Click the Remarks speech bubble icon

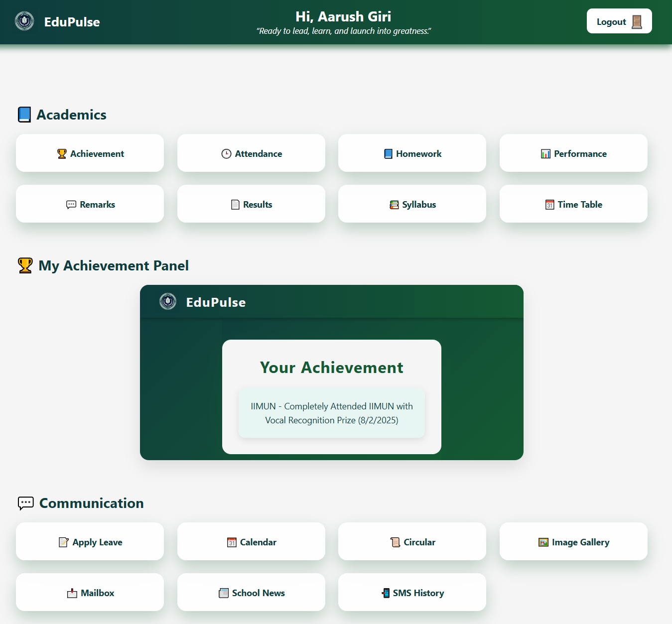[x=70, y=204]
